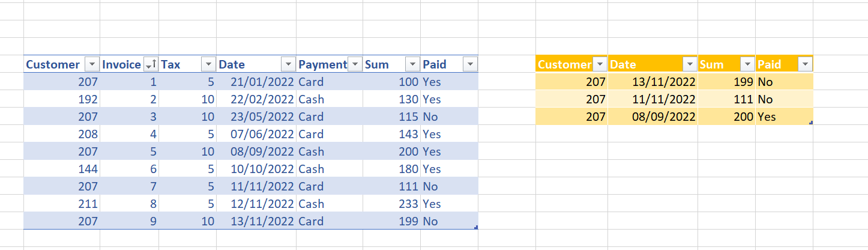This screenshot has height=250, width=868.
Task: Select the cell with date 07/06/2022
Action: [x=257, y=134]
